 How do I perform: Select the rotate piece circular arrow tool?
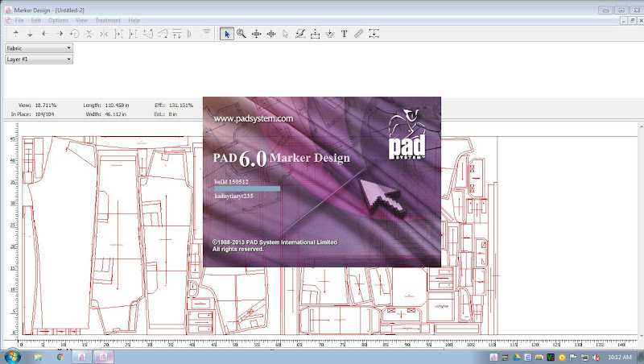[x=74, y=34]
